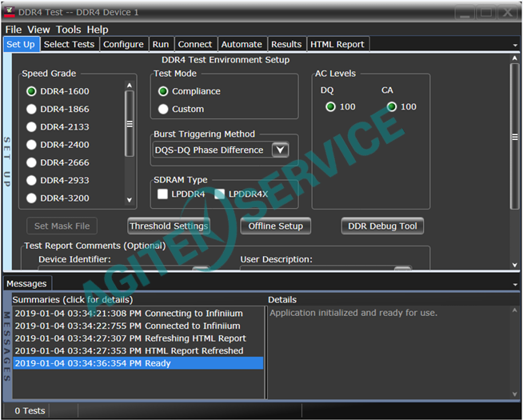This screenshot has height=420, width=523.
Task: Select DDR4-1866 speed grade
Action: click(x=31, y=109)
